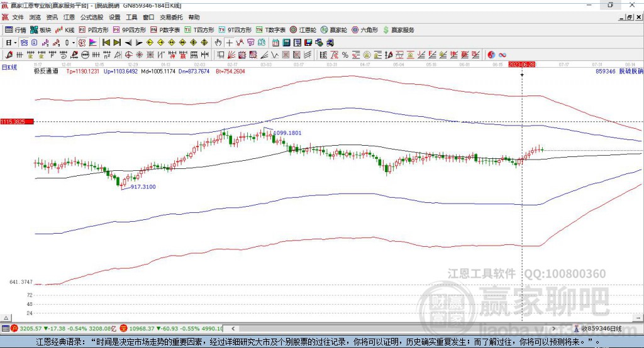
Task: Open the 交易委托 menu
Action: [171, 17]
